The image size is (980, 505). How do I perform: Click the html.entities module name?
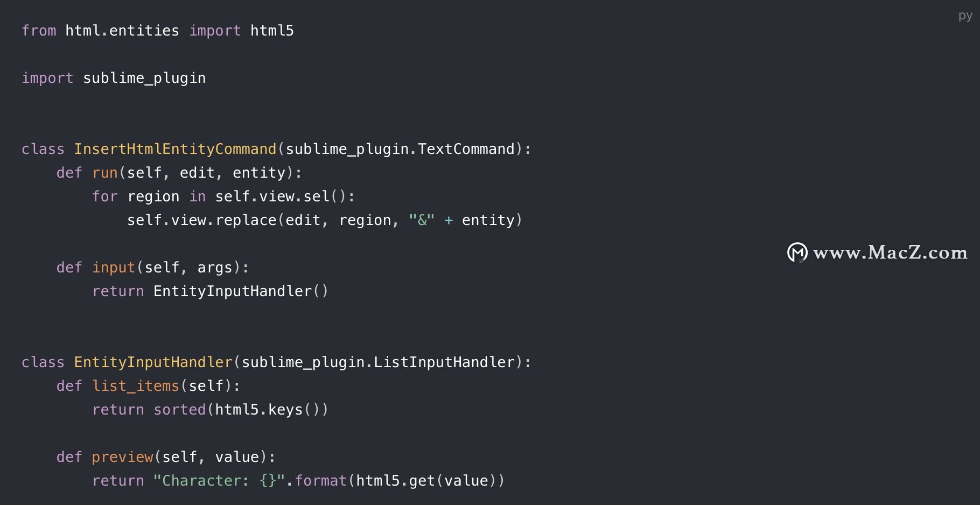[122, 31]
